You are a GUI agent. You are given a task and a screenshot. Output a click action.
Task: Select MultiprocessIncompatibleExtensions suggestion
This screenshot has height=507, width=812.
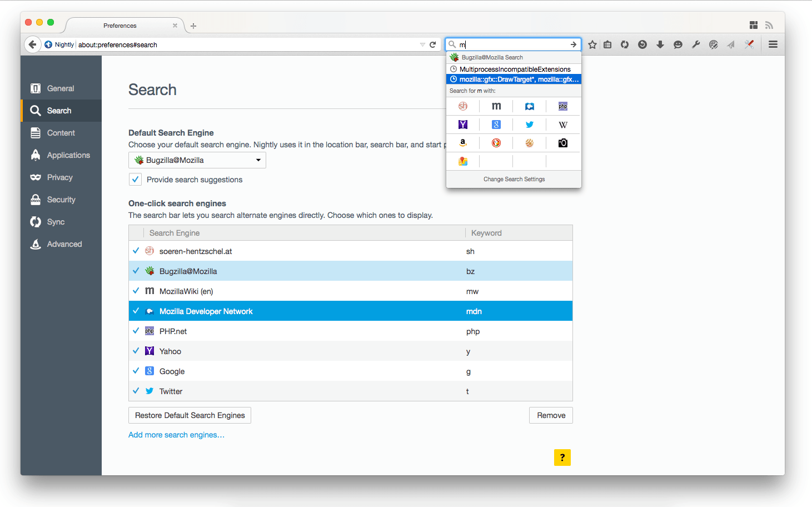pos(514,69)
